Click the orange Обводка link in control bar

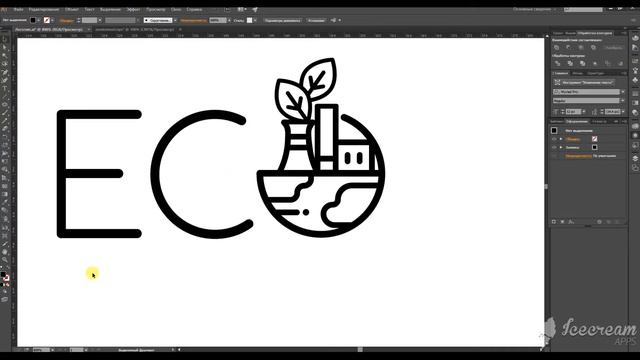tap(67, 20)
